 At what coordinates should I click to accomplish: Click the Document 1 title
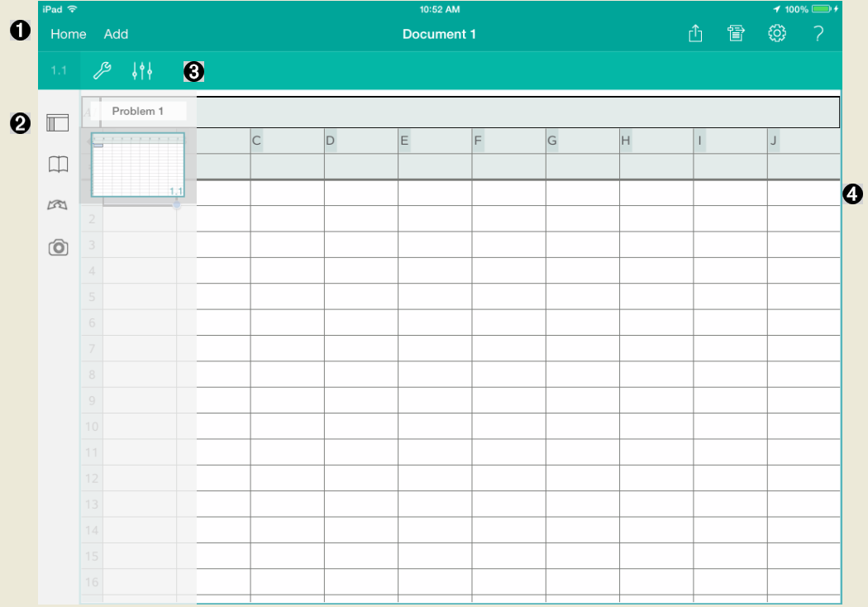tap(439, 34)
